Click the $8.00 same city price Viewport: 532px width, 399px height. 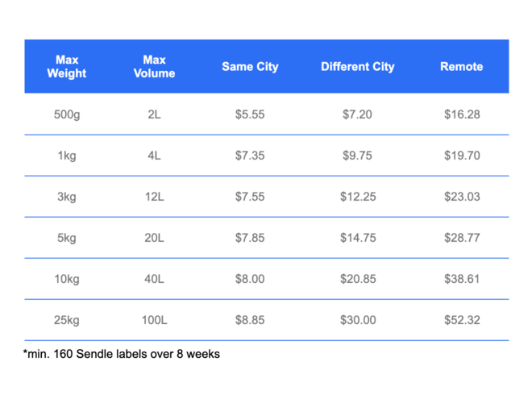250,279
